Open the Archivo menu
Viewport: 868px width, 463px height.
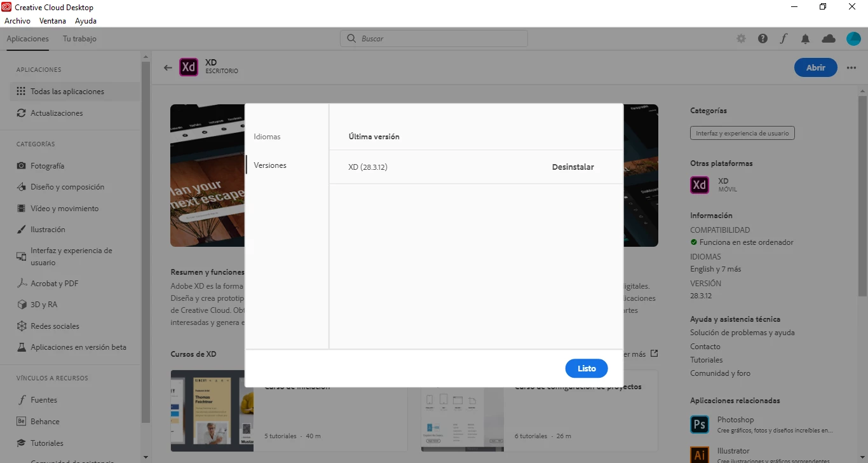click(x=17, y=20)
